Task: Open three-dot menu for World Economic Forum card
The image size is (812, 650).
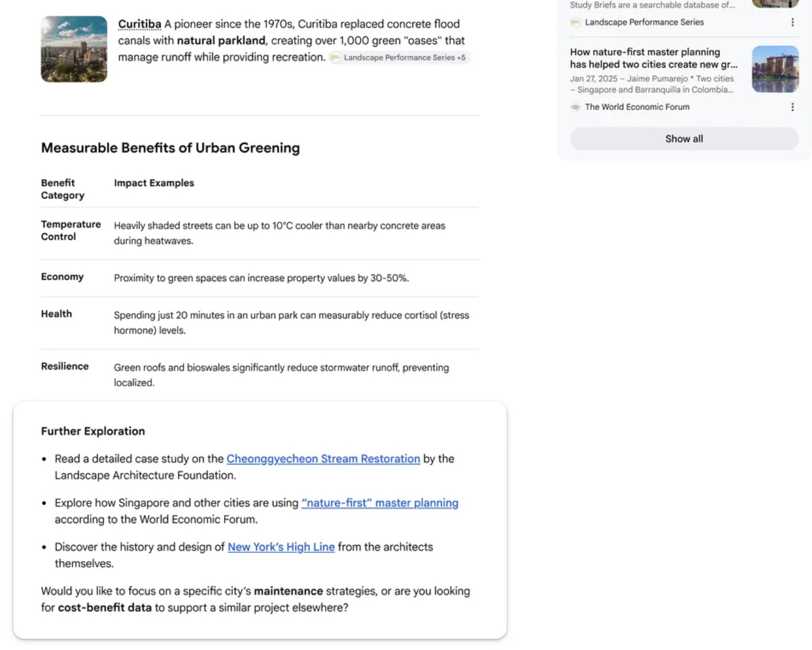Action: click(x=793, y=107)
